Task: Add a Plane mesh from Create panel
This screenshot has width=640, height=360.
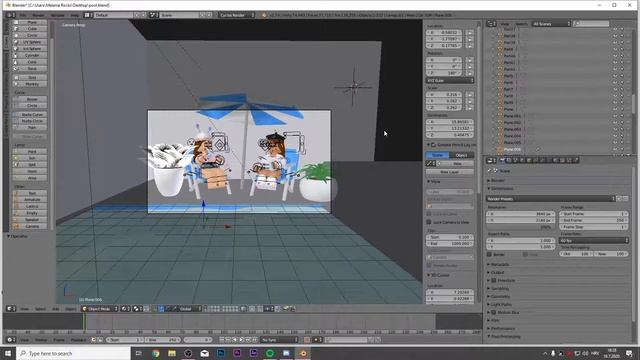Action: click(x=30, y=22)
